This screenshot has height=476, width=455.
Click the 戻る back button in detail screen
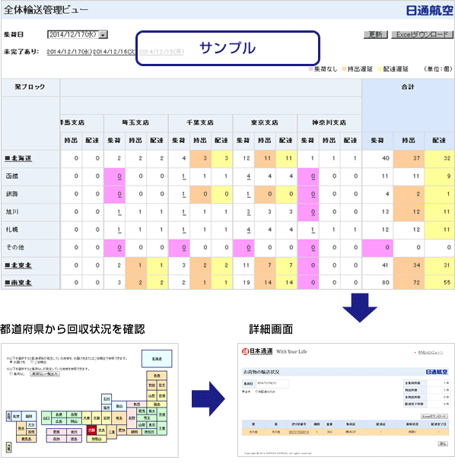pos(443,444)
